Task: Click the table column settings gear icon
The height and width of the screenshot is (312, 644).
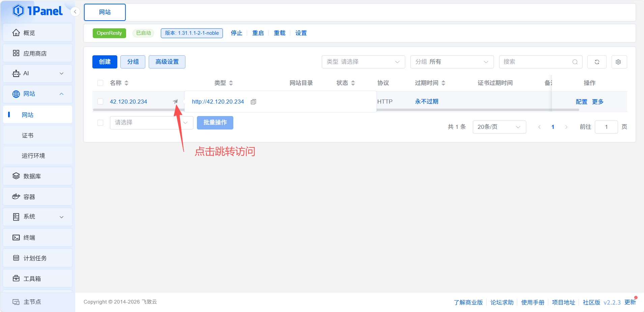Action: coord(619,62)
